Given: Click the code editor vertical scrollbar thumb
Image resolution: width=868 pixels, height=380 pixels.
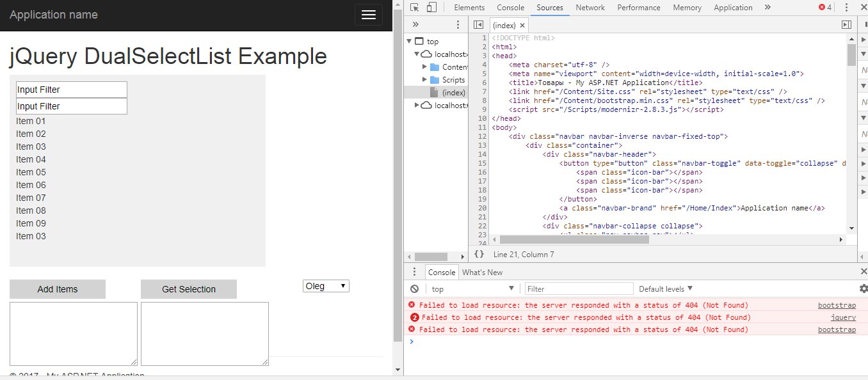Looking at the screenshot, I should (x=851, y=54).
